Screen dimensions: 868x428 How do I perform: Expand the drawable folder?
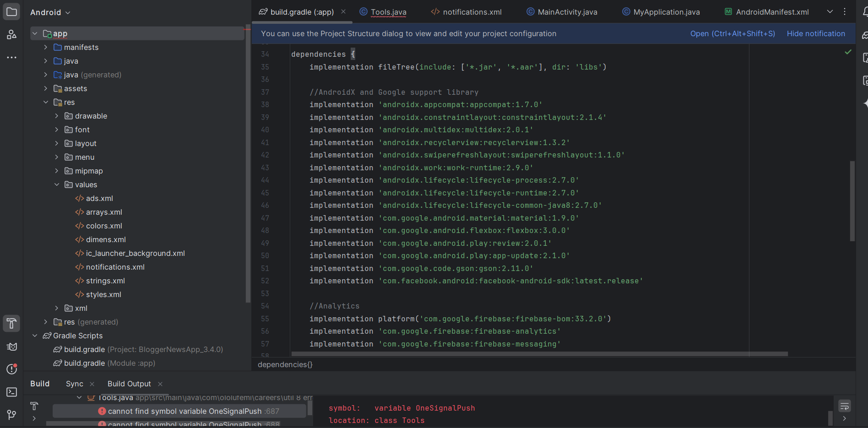pos(57,116)
